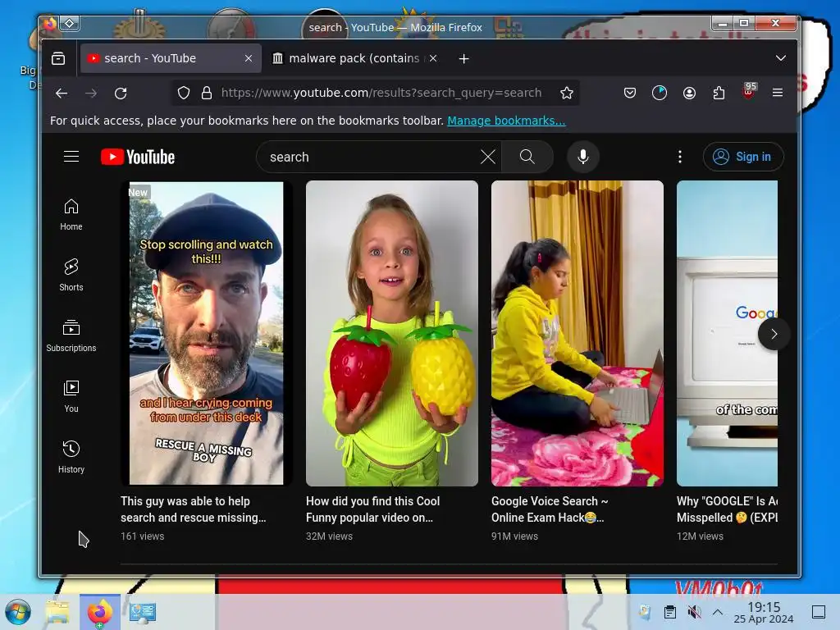The height and width of the screenshot is (630, 840).
Task: Bookmark this page with the star
Action: point(567,94)
